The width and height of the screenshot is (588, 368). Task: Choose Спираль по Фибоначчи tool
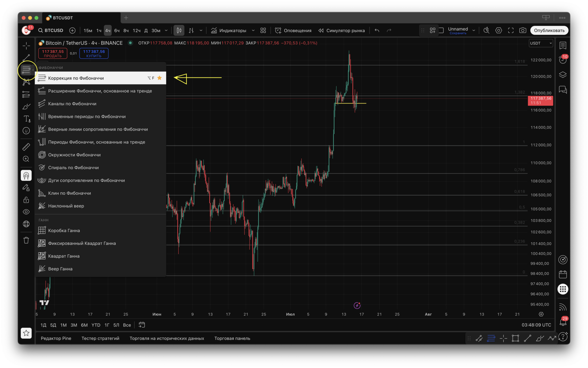point(101,168)
